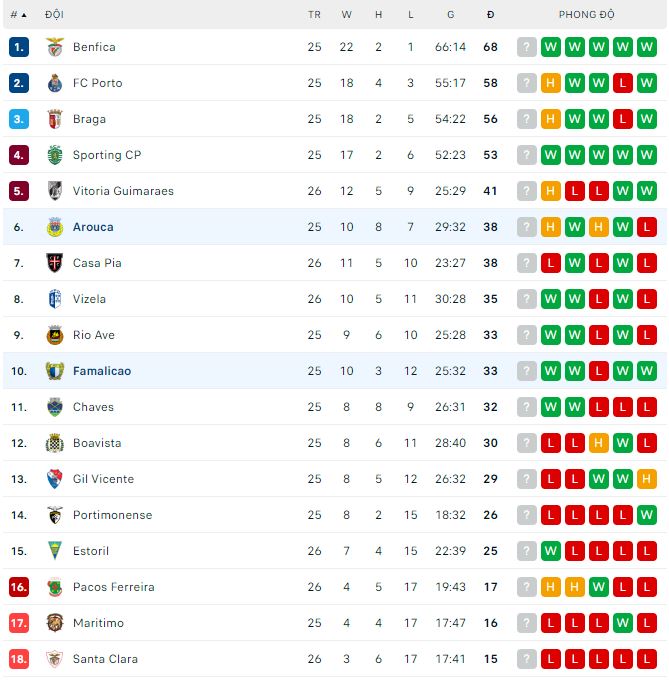
Task: Click the Maritimo lion crest icon
Action: tap(55, 623)
